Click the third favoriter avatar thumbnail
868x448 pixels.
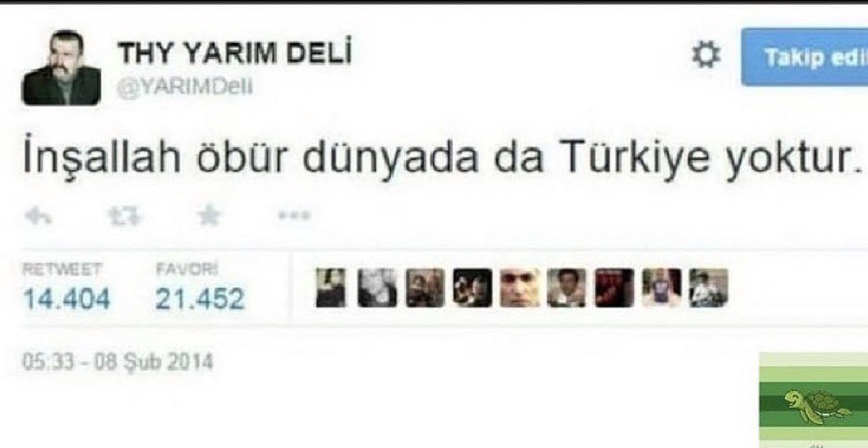click(426, 287)
